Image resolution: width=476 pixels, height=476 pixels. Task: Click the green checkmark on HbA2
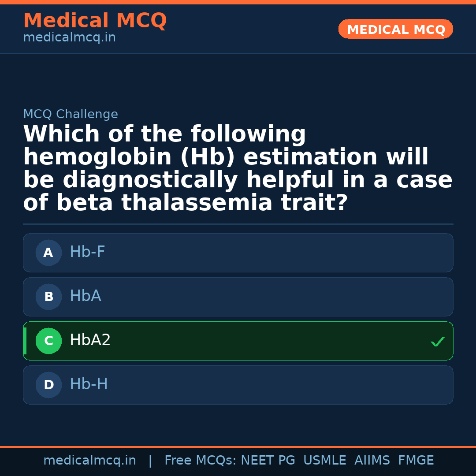437,342
